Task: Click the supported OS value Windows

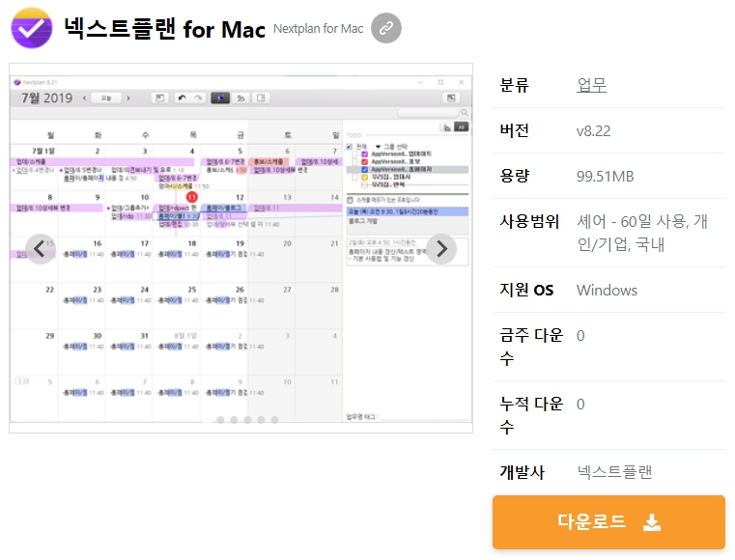Action: pyautogui.click(x=607, y=290)
